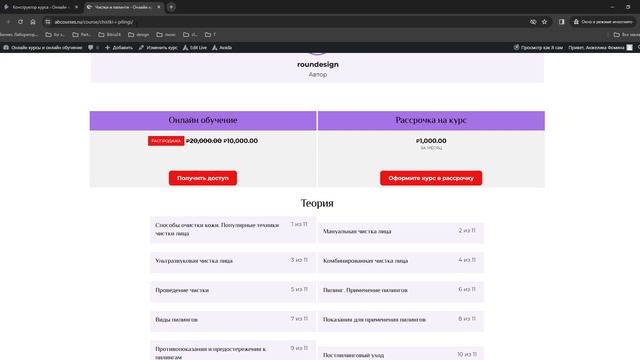
Task: Open lesson 'Способы очистки кожи' row
Action: (x=233, y=229)
